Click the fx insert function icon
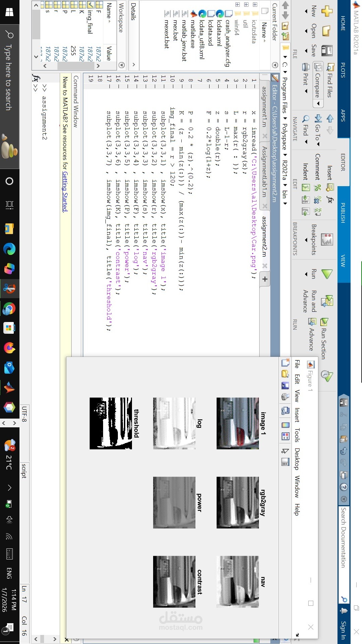 click(330, 200)
